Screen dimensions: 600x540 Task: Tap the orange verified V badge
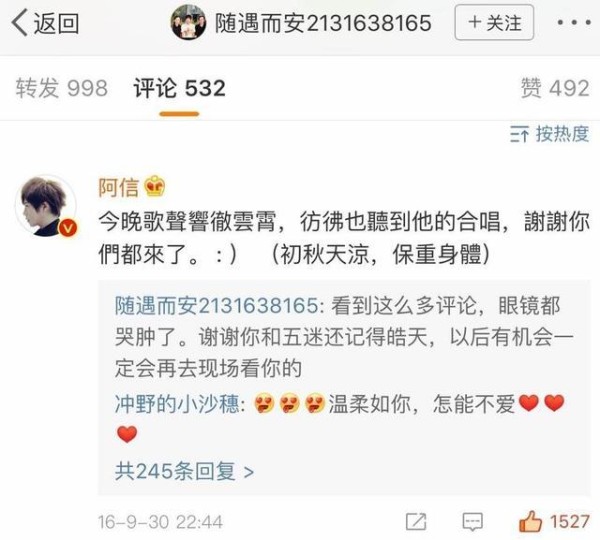pos(68,228)
